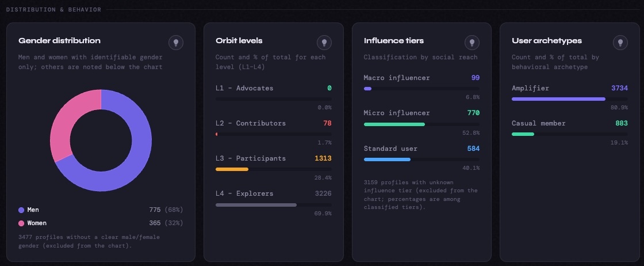Click the Casual member green bar
The image size is (644, 266).
[523, 134]
